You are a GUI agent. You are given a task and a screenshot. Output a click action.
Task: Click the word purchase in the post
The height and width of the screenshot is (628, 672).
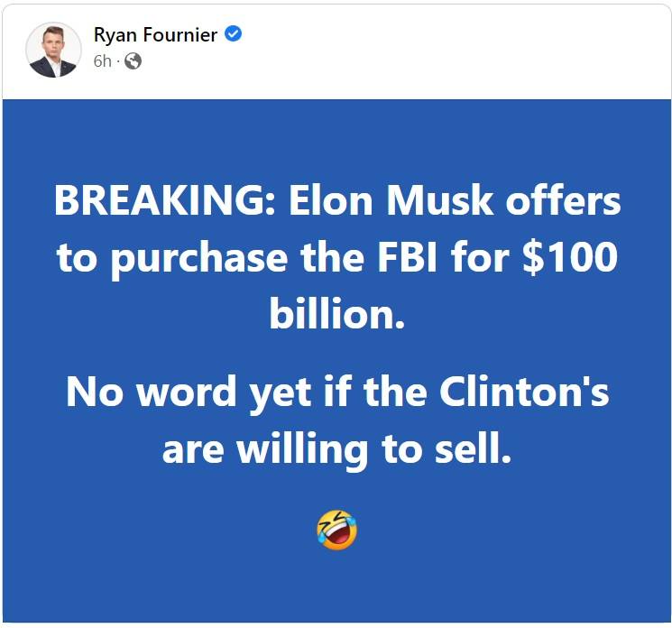tap(199, 259)
